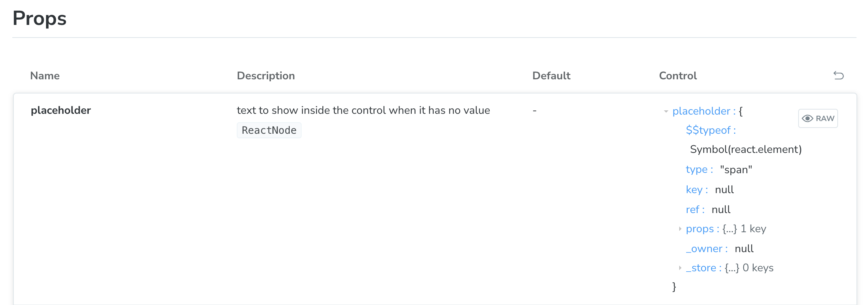Click the Symbol(react.element) value
This screenshot has width=868, height=305.
point(746,149)
